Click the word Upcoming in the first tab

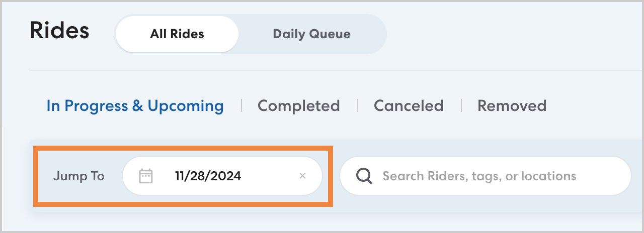(186, 106)
